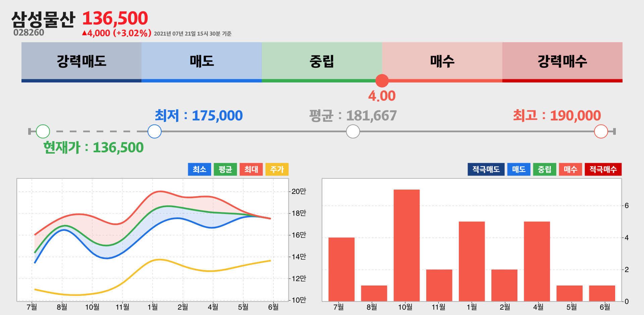Image resolution: width=644 pixels, height=315 pixels.
Task: Click the 6 axis label on bar chart
Action: coord(627,205)
